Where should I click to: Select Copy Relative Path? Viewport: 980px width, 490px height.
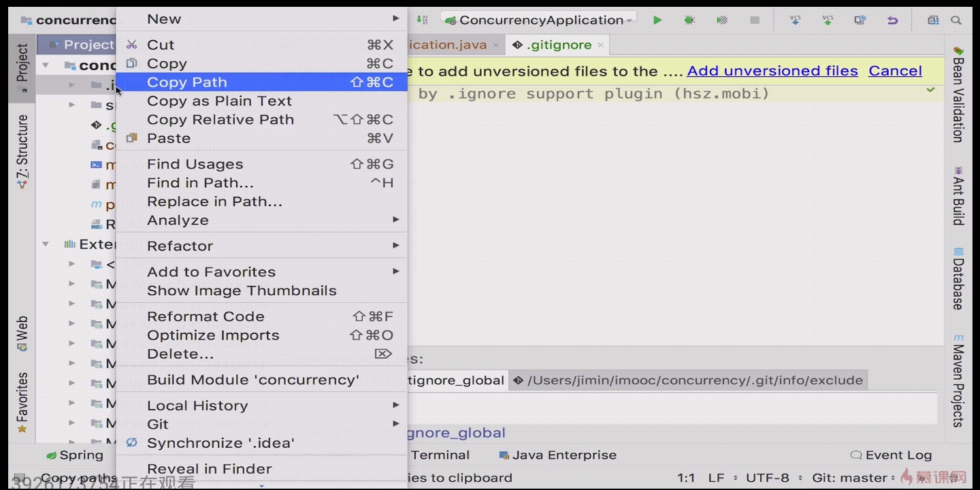click(262, 120)
